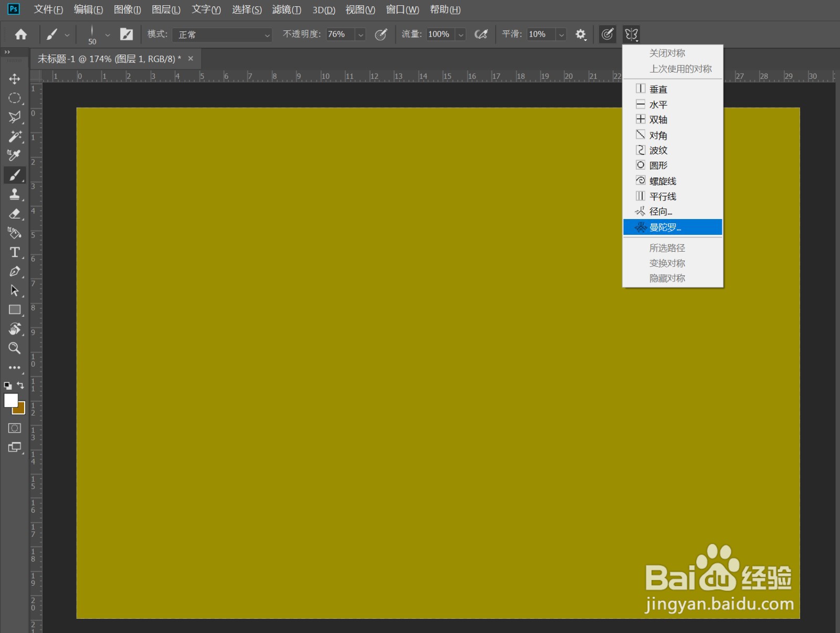
Task: Select the Path Selection tool
Action: click(15, 290)
